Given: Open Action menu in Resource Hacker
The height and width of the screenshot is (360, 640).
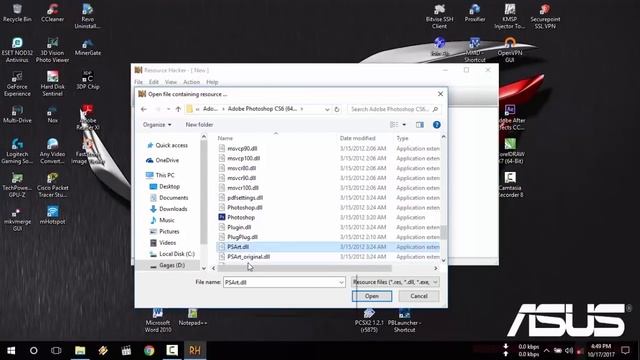Looking at the screenshot, I should pos(191,82).
